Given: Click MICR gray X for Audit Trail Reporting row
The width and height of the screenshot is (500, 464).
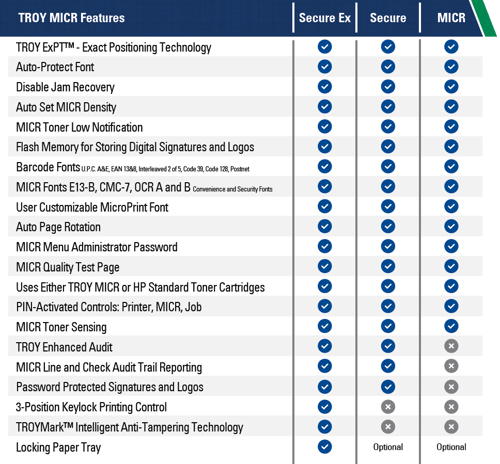Looking at the screenshot, I should pos(451,366).
